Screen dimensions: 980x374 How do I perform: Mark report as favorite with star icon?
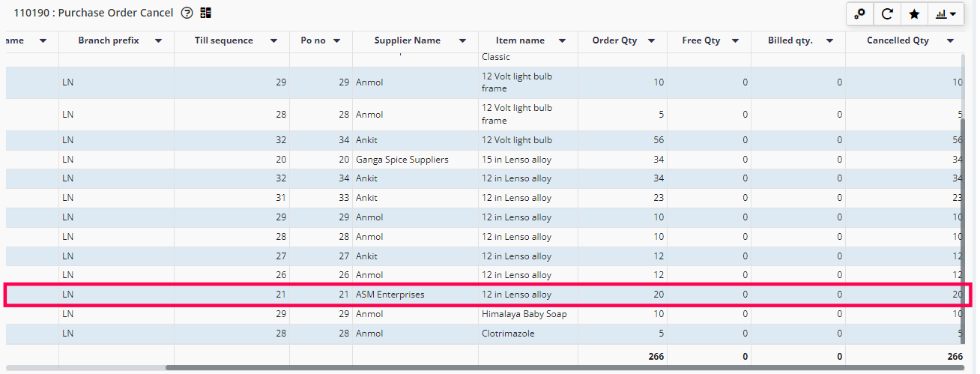click(x=914, y=13)
